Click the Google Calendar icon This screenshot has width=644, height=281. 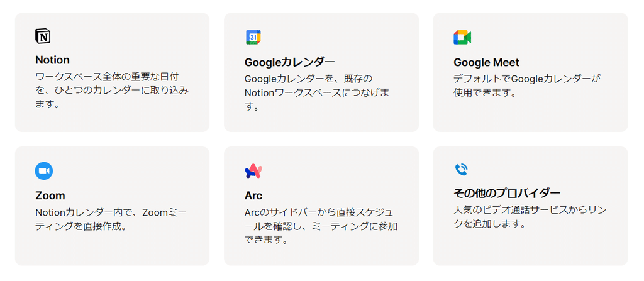(x=253, y=37)
